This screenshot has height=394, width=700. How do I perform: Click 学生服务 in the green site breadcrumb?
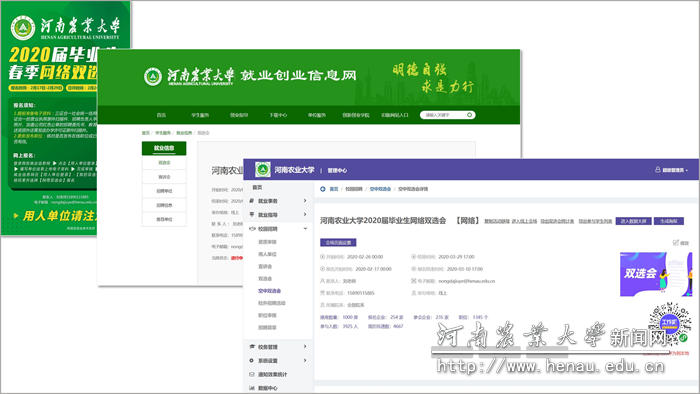tap(162, 133)
